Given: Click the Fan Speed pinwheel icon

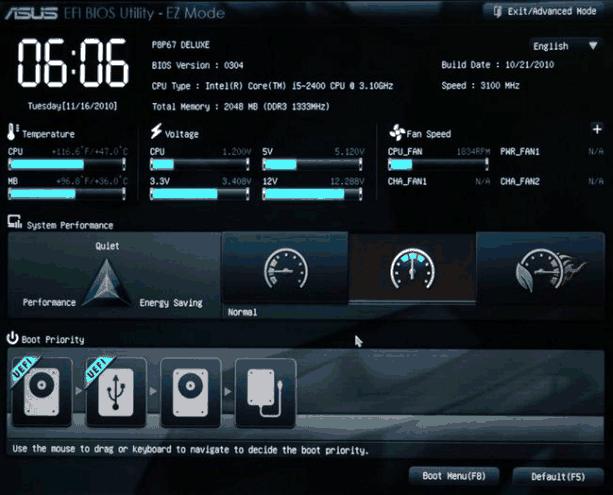Looking at the screenshot, I should click(397, 133).
